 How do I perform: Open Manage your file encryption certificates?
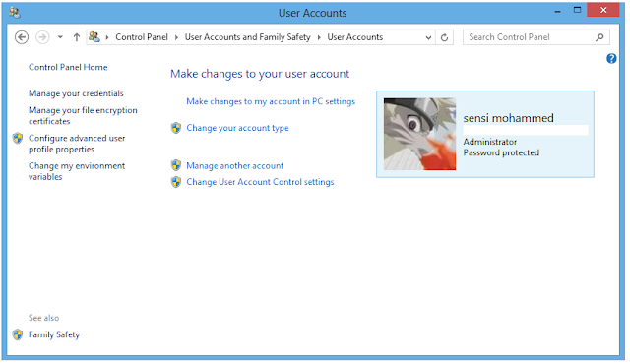pos(83,115)
